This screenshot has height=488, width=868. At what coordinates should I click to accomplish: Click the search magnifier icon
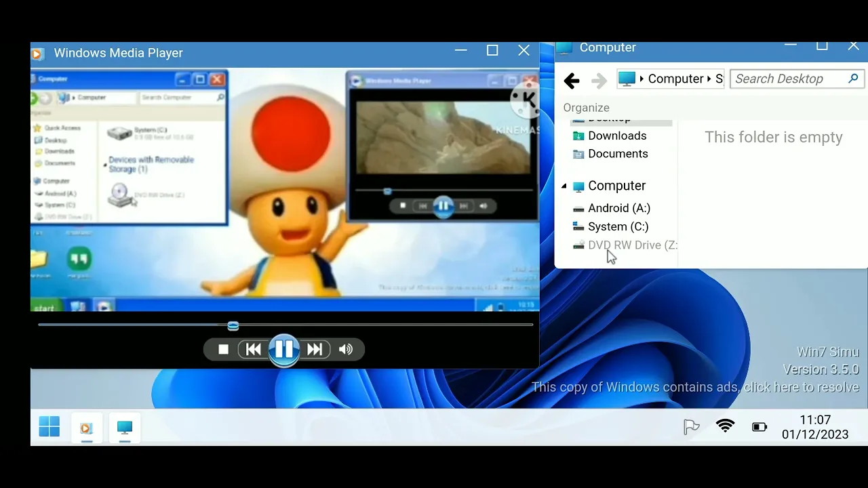pyautogui.click(x=854, y=79)
